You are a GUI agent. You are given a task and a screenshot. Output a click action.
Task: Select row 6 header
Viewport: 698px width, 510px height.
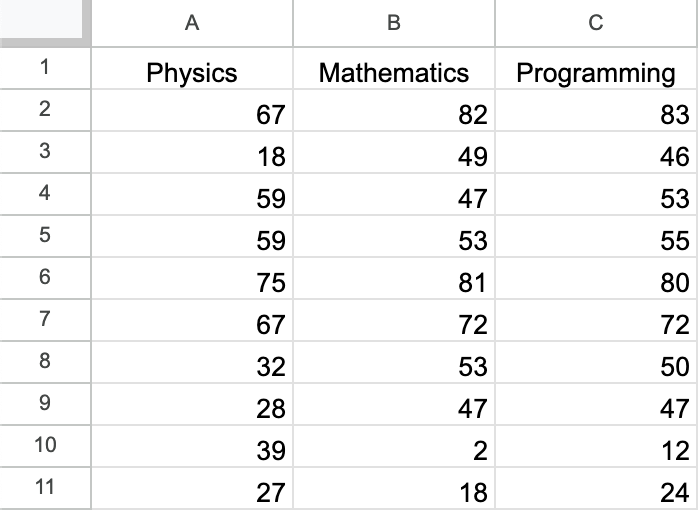[x=45, y=277]
